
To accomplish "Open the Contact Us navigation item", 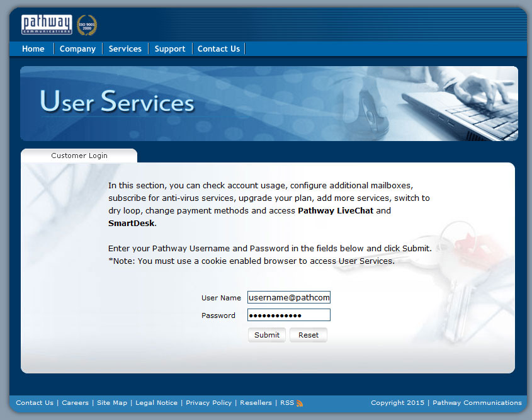I will 219,49.
